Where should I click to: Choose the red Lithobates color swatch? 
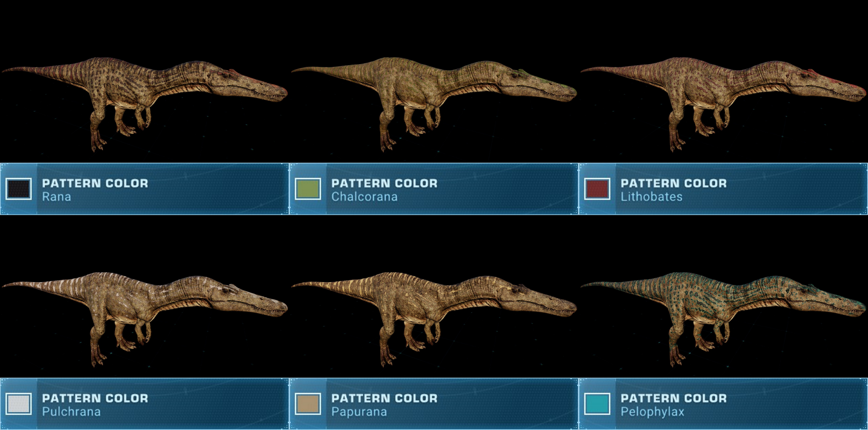[597, 189]
